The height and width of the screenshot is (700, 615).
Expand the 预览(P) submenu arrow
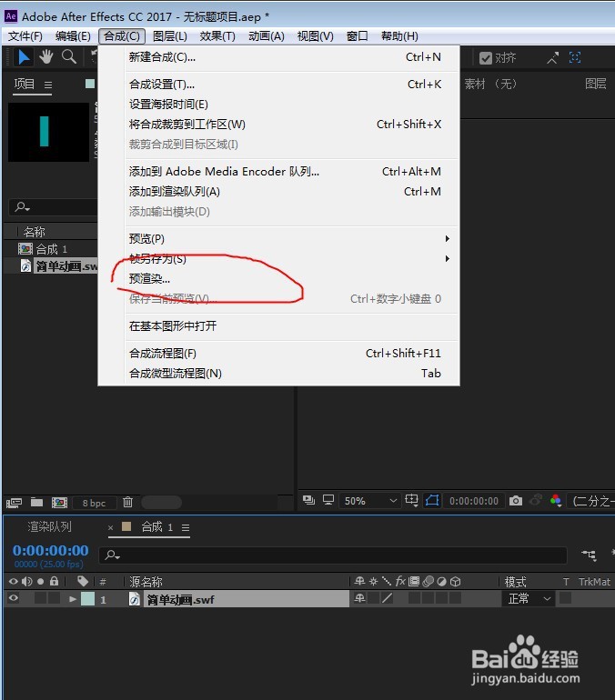447,239
